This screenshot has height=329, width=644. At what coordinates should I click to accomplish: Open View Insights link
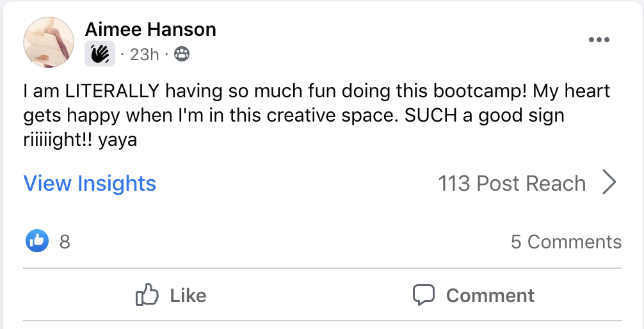pyautogui.click(x=90, y=183)
